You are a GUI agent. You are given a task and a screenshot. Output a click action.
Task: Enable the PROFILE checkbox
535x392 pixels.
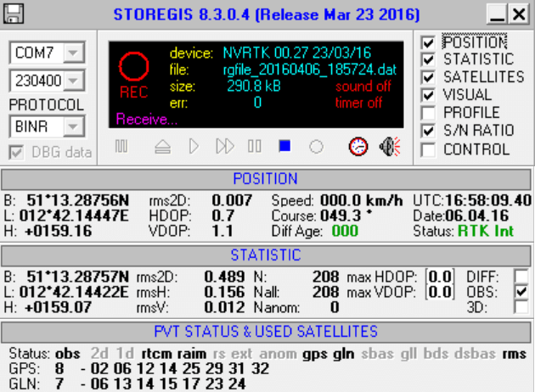coord(429,113)
